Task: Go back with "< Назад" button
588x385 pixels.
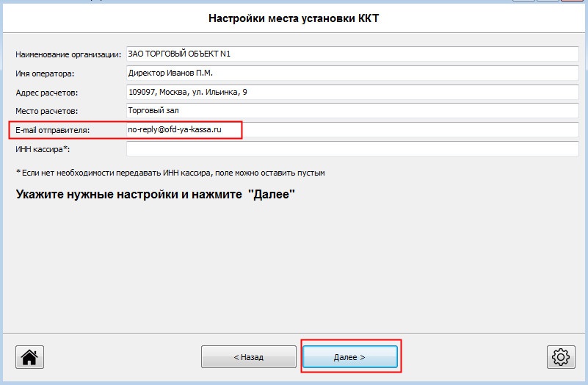Action: coord(248,357)
